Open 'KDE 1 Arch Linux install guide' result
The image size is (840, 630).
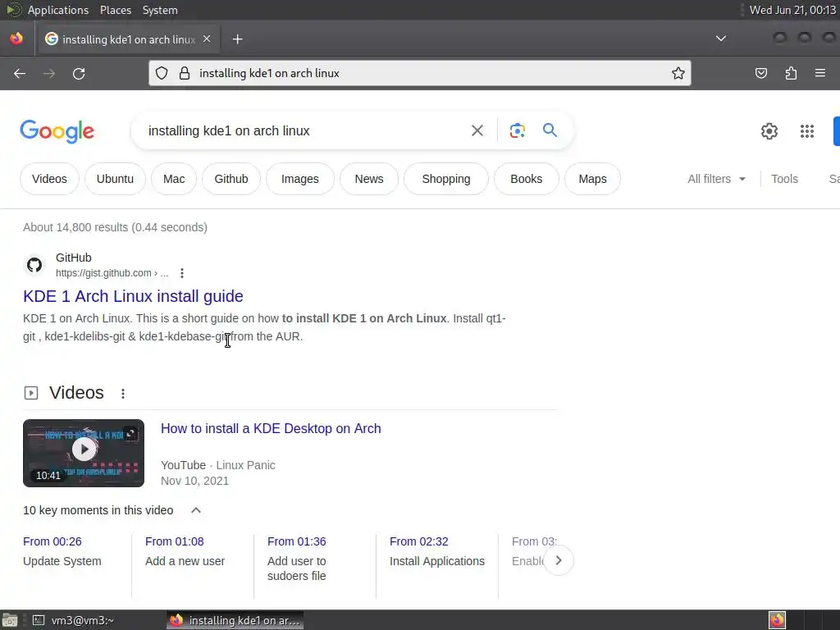133,296
